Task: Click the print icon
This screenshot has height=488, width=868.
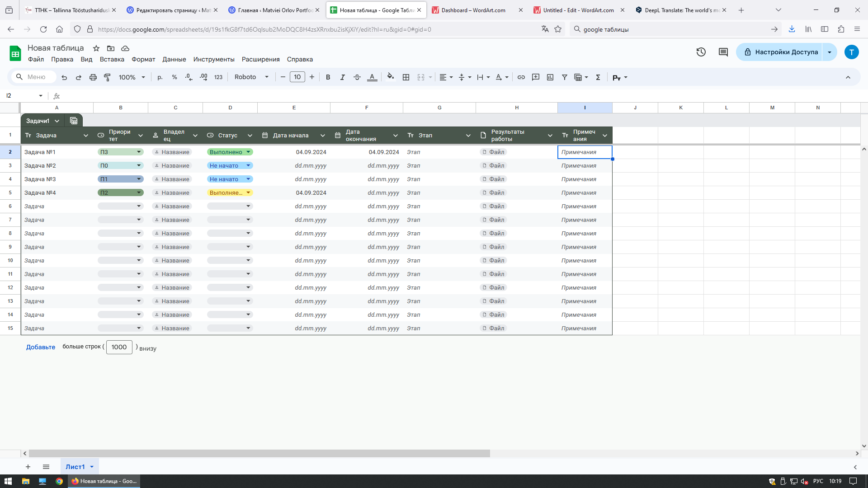Action: pyautogui.click(x=93, y=77)
